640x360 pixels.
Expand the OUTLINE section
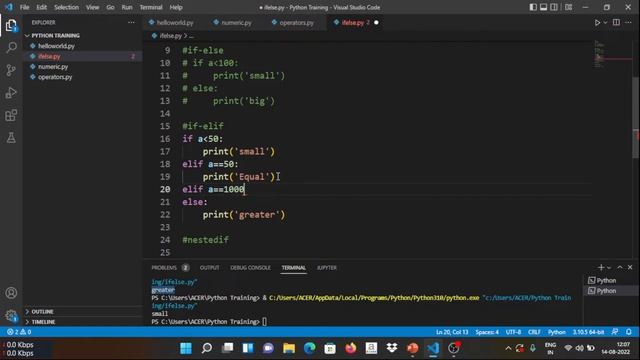tap(42, 311)
